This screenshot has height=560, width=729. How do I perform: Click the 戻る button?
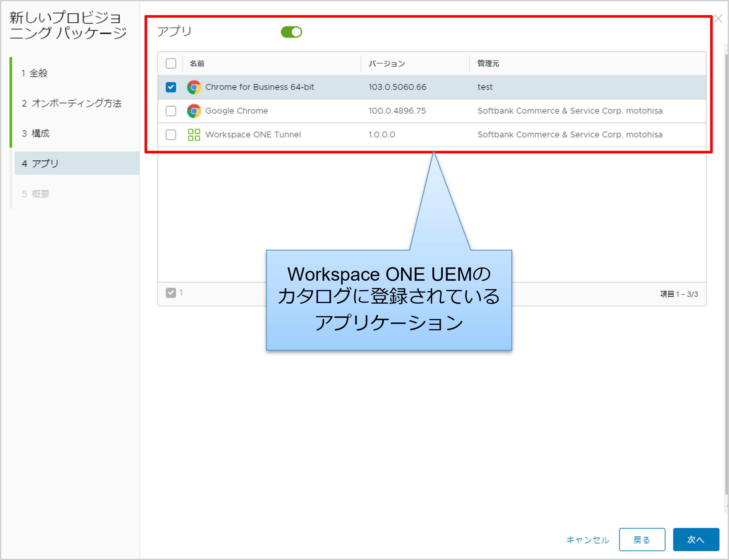pyautogui.click(x=642, y=539)
